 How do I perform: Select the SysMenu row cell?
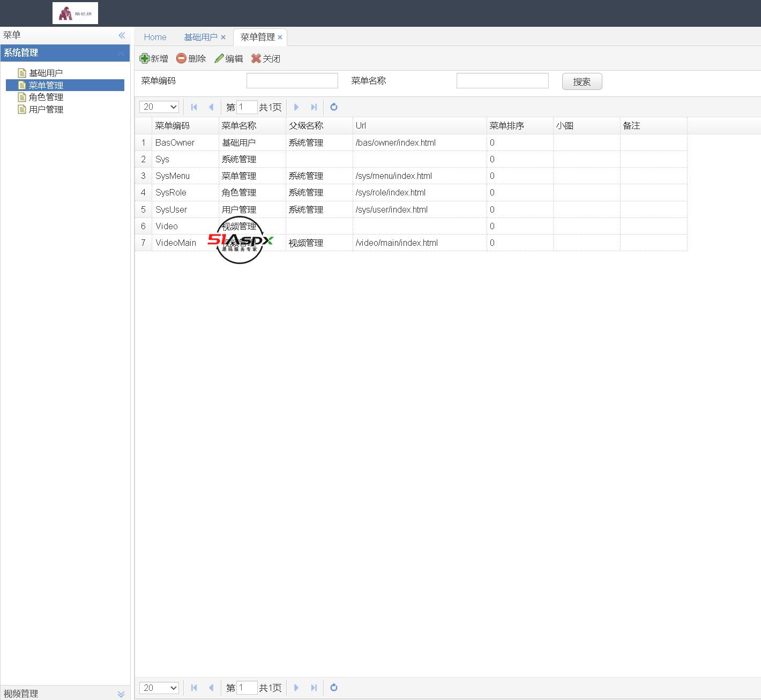[x=185, y=176]
